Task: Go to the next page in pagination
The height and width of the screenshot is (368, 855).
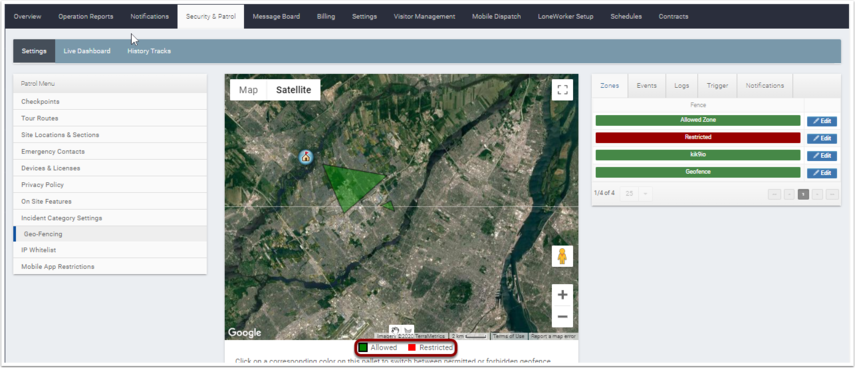Action: point(817,194)
